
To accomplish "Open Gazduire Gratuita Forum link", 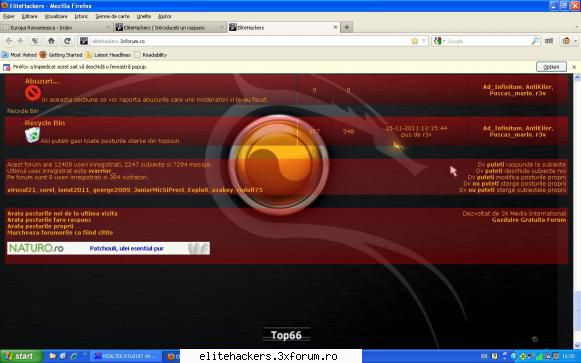I will 529,220.
